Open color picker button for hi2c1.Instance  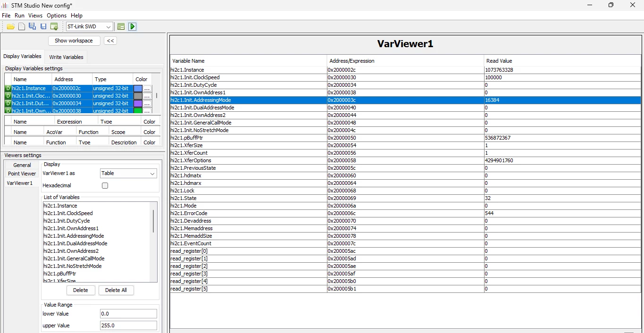(x=147, y=89)
